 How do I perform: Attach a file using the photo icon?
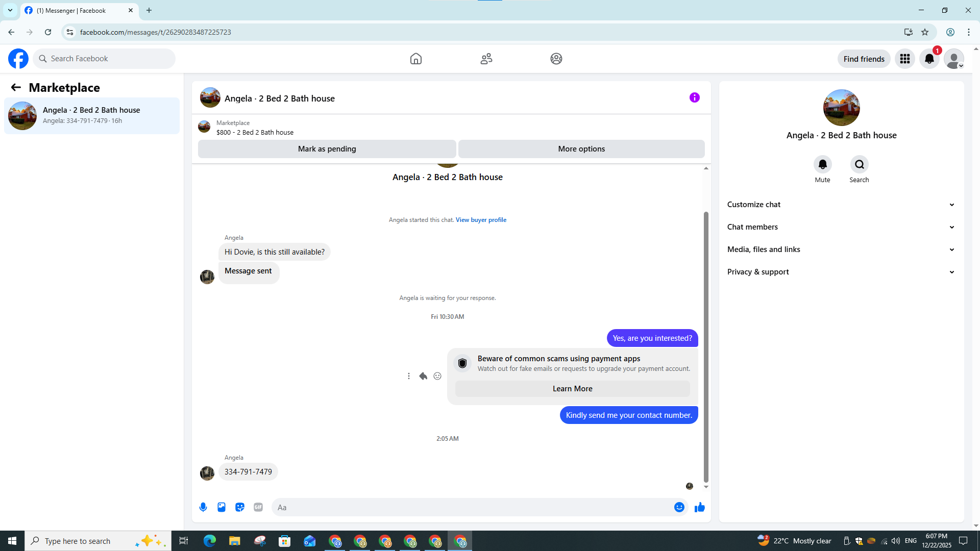point(222,507)
